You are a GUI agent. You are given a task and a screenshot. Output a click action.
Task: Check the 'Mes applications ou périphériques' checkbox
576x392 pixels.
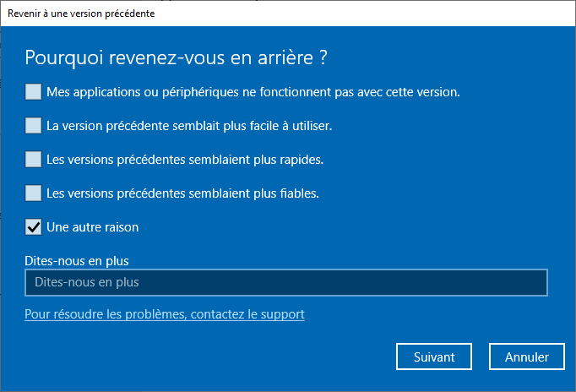33,92
